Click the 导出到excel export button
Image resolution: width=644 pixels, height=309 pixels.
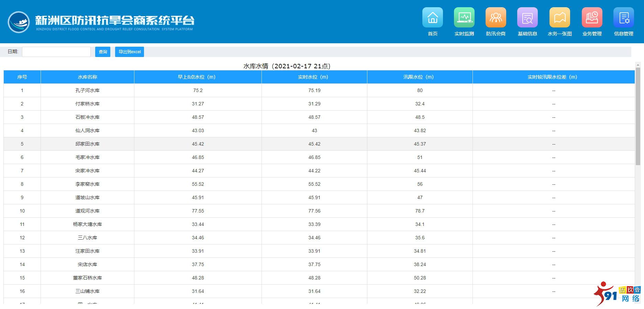(x=130, y=52)
